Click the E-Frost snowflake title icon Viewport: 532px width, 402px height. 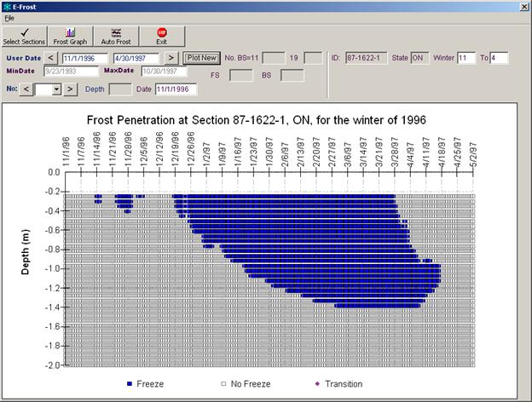[7, 7]
